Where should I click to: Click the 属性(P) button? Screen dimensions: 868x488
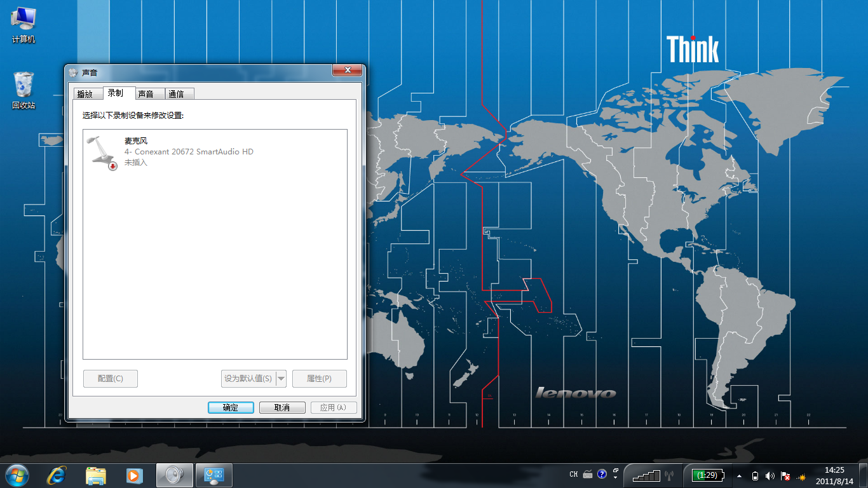(320, 379)
